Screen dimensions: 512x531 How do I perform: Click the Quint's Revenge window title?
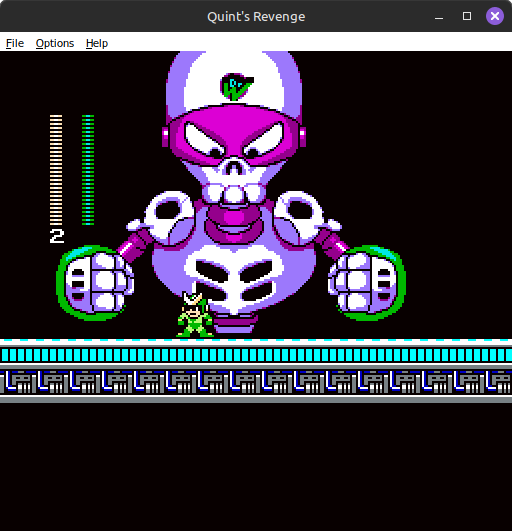256,17
